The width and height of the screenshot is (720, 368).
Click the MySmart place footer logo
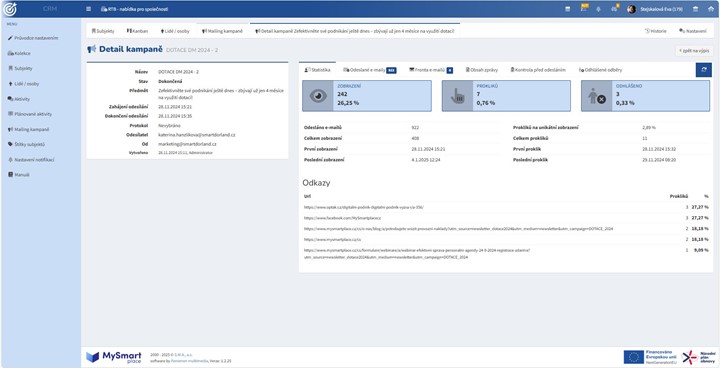tap(113, 357)
